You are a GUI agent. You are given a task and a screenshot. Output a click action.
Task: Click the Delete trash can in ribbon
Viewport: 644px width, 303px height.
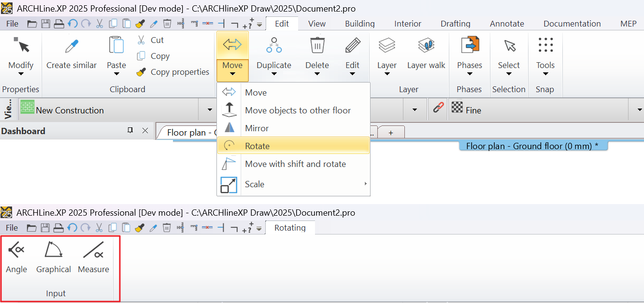coord(317,46)
